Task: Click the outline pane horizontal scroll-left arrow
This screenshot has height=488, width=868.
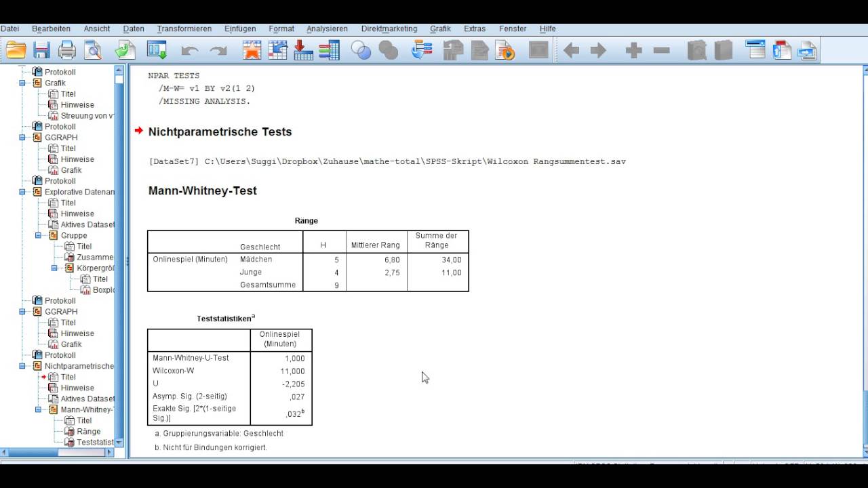Action: click(4, 453)
